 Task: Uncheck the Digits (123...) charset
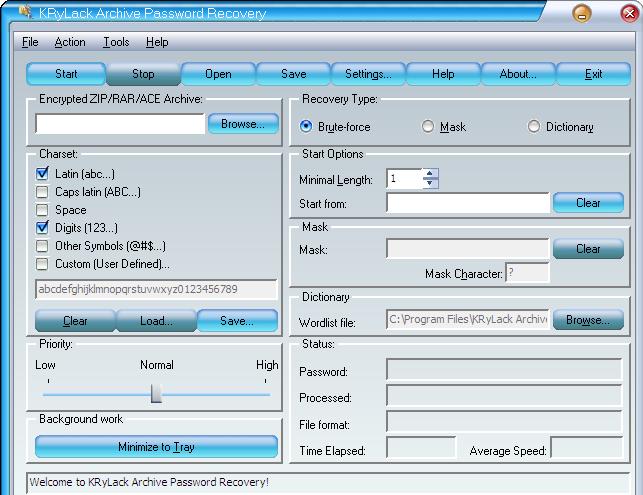tap(42, 228)
